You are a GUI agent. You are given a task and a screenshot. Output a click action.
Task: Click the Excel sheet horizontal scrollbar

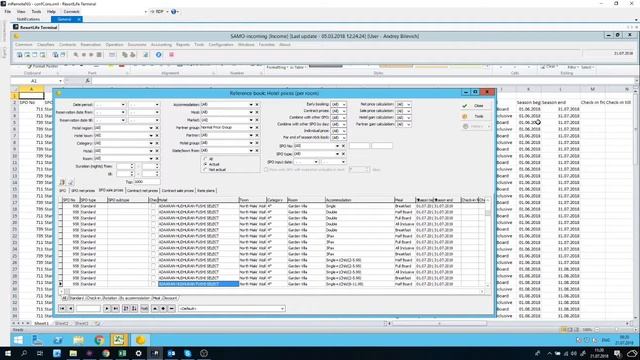(x=439, y=323)
